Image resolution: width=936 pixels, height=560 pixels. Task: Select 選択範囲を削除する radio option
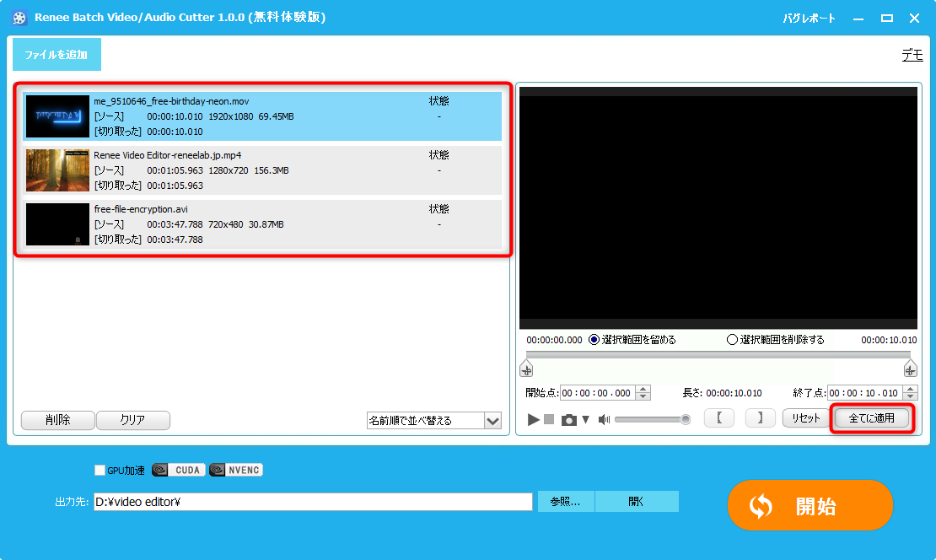point(732,340)
